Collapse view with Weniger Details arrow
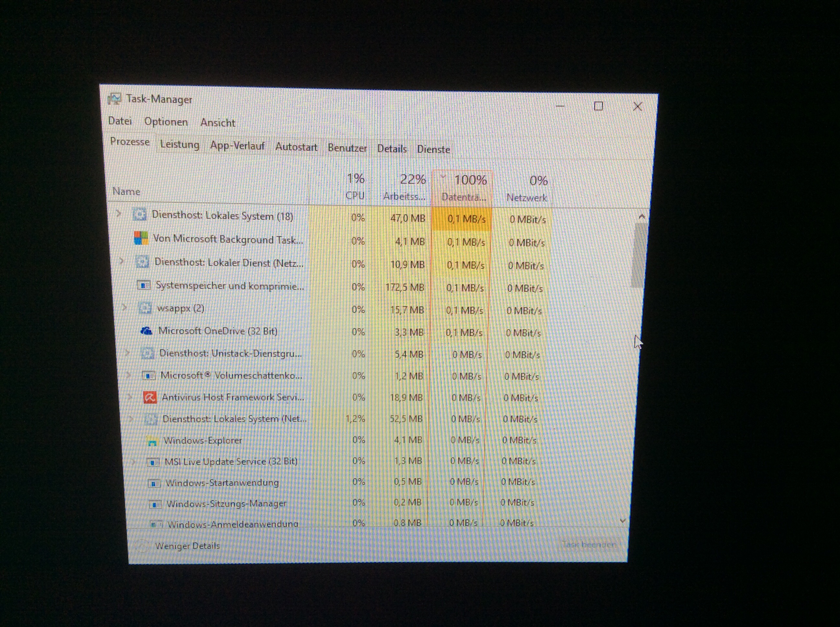The height and width of the screenshot is (627, 840). click(x=142, y=546)
